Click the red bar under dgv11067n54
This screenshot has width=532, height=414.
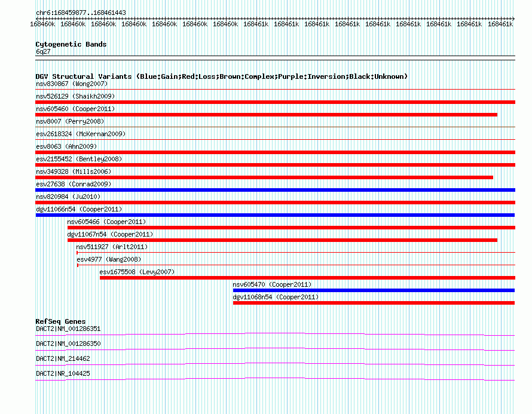coord(282,240)
